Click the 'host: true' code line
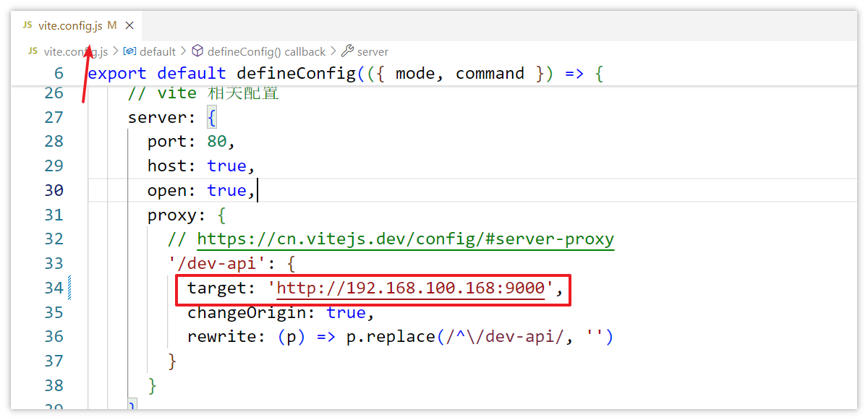The image size is (868, 420). click(201, 166)
